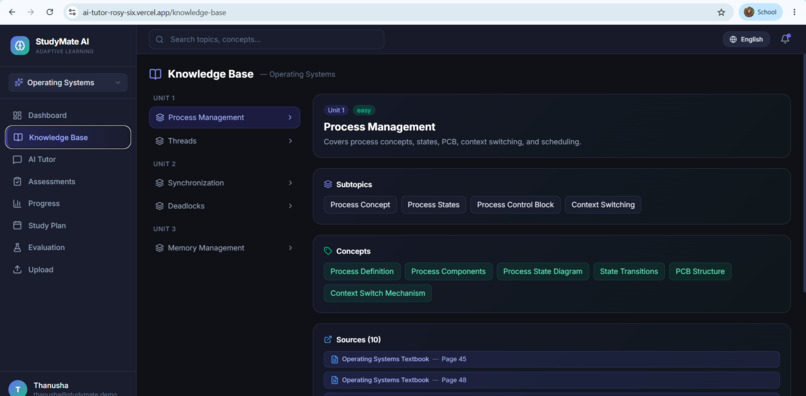
Task: Click the Knowledge Base book icon in sidebar
Action: point(18,137)
